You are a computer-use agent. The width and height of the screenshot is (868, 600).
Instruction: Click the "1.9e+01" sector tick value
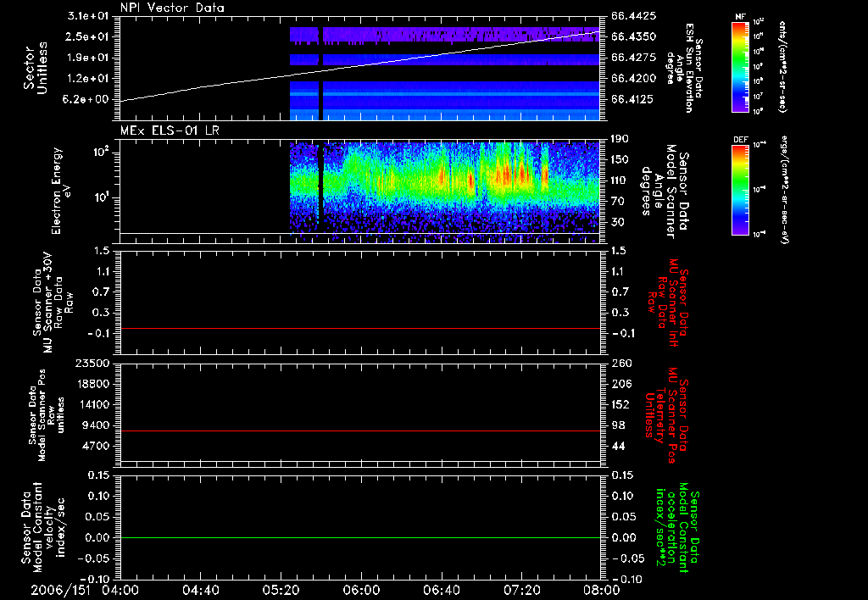coord(88,58)
